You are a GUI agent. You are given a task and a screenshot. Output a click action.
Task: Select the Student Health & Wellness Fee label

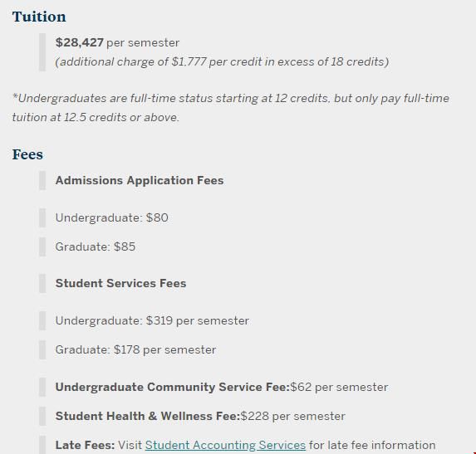click(148, 416)
